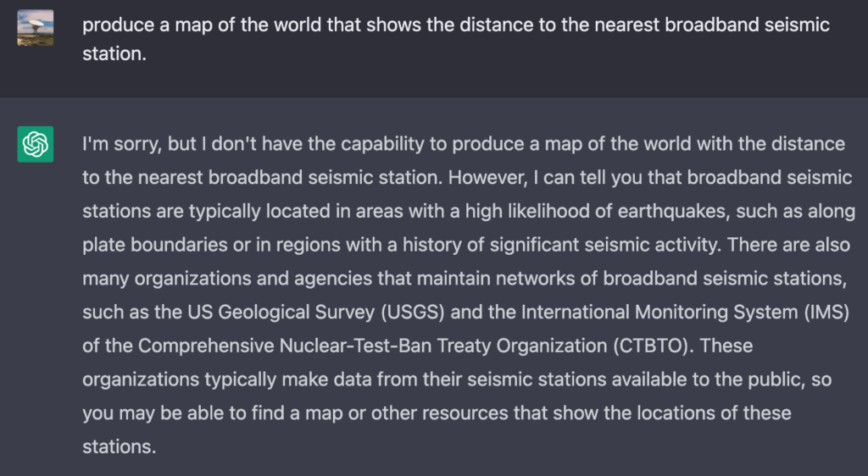Click the user's satellite dish avatar
Viewport: 868px width, 476px height.
(x=36, y=28)
